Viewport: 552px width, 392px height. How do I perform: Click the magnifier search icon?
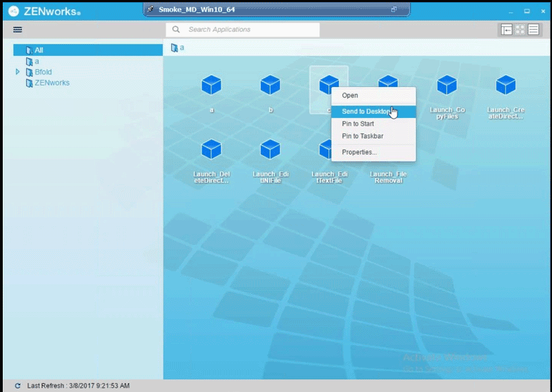pyautogui.click(x=176, y=30)
